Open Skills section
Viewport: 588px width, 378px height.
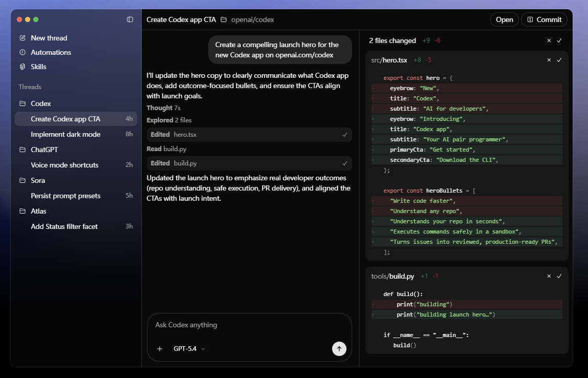point(38,67)
